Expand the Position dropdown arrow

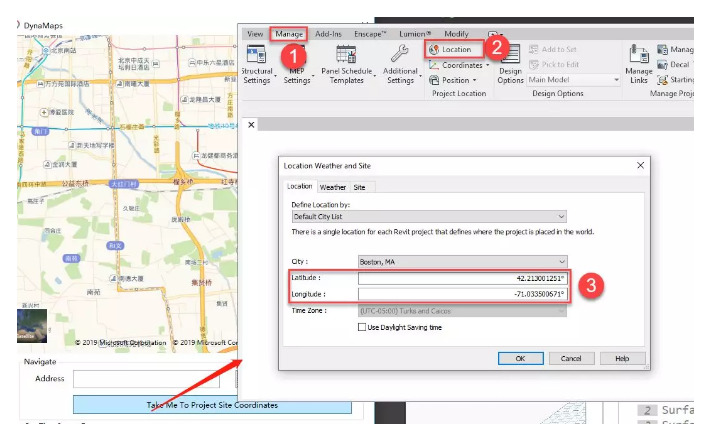click(x=474, y=81)
